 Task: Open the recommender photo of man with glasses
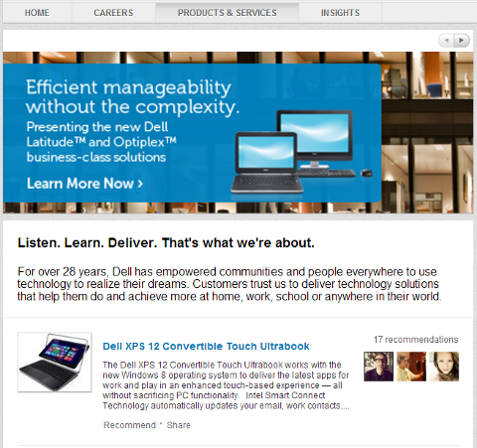(x=379, y=367)
